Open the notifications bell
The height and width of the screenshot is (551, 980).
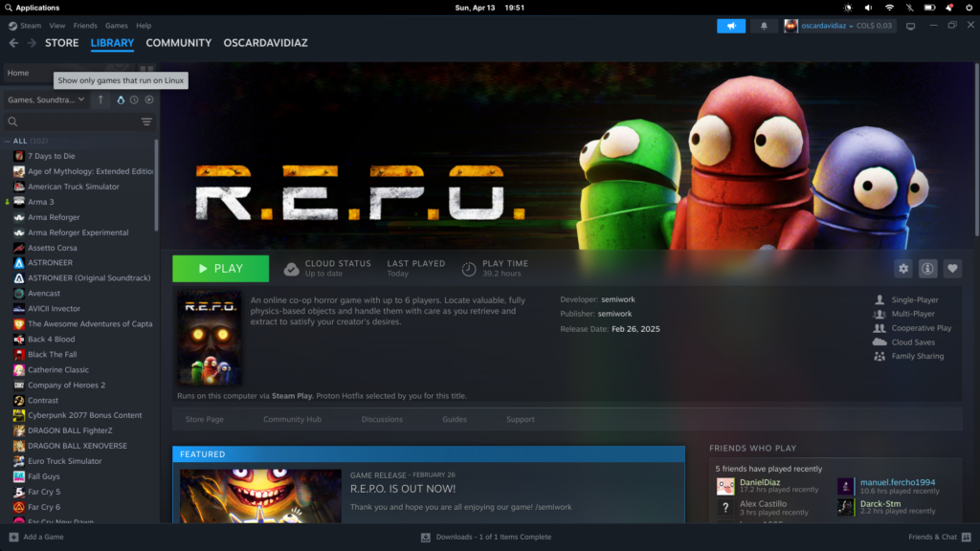pos(764,26)
